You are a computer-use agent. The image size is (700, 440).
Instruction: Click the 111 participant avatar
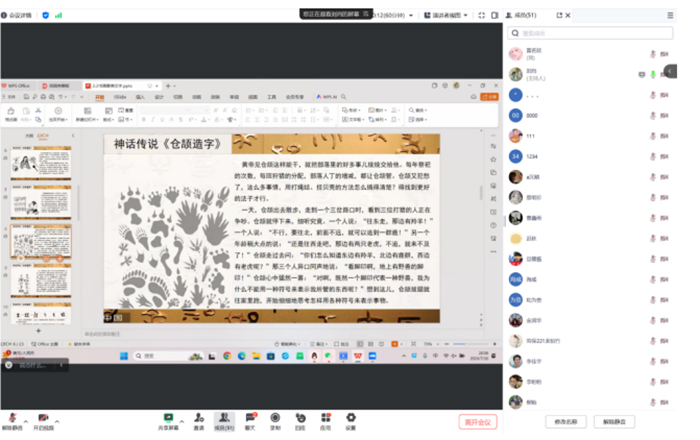click(x=516, y=136)
